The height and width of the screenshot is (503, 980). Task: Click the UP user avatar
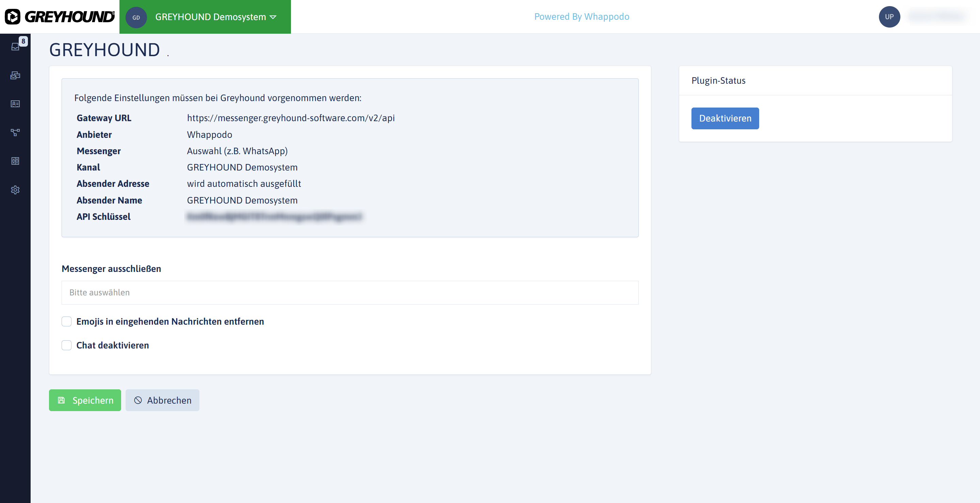[889, 17]
